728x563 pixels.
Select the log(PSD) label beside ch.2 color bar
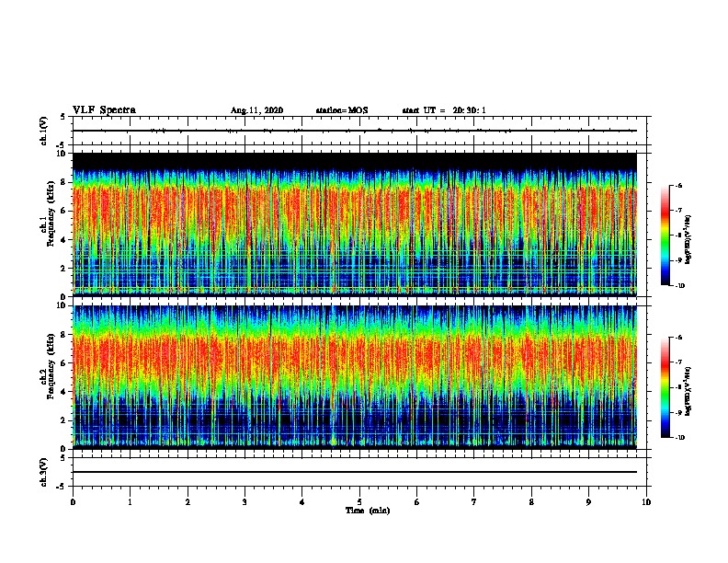click(x=688, y=391)
